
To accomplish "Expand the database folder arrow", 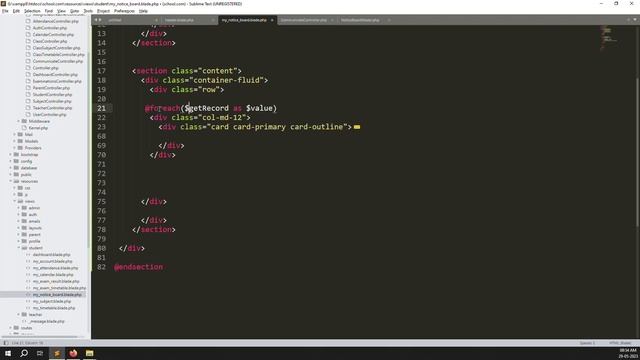I will pyautogui.click(x=11, y=168).
